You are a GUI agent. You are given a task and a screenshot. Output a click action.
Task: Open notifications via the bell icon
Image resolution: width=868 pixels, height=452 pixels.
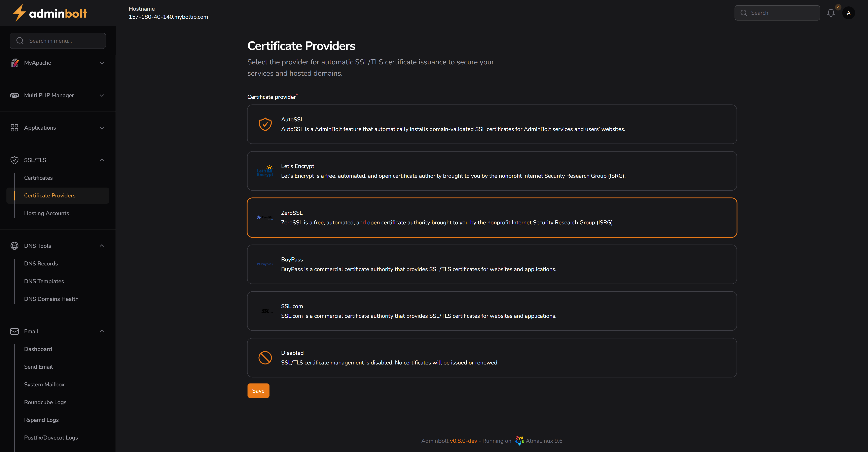831,13
